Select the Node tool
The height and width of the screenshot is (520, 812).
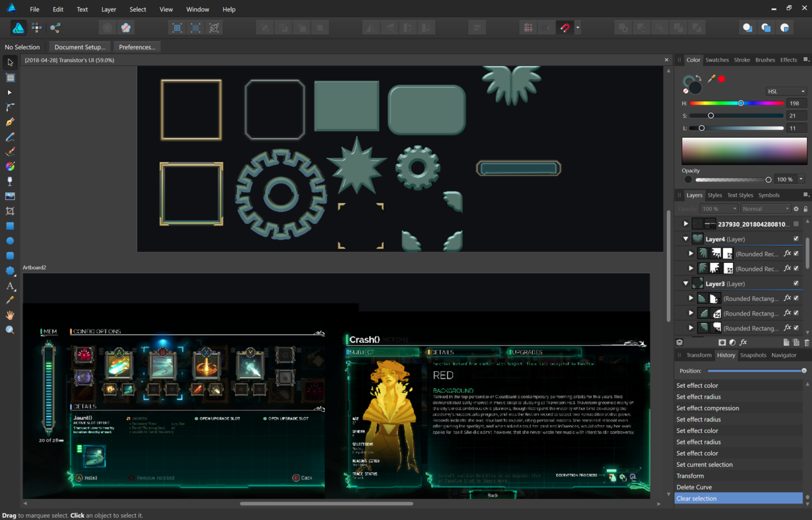(10, 93)
